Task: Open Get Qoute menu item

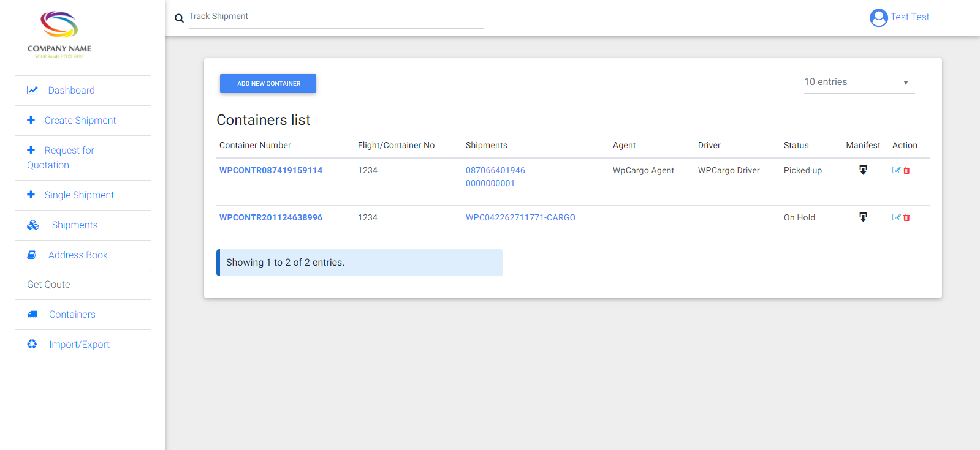Action: [x=48, y=285]
